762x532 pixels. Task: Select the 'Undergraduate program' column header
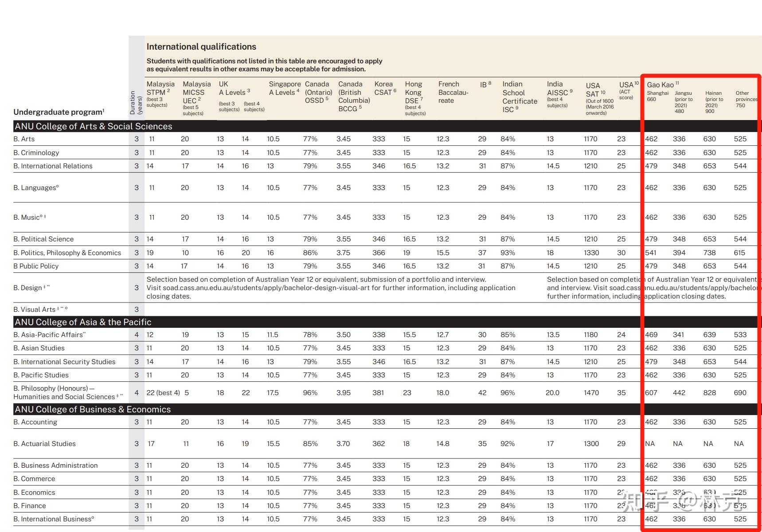pyautogui.click(x=59, y=112)
